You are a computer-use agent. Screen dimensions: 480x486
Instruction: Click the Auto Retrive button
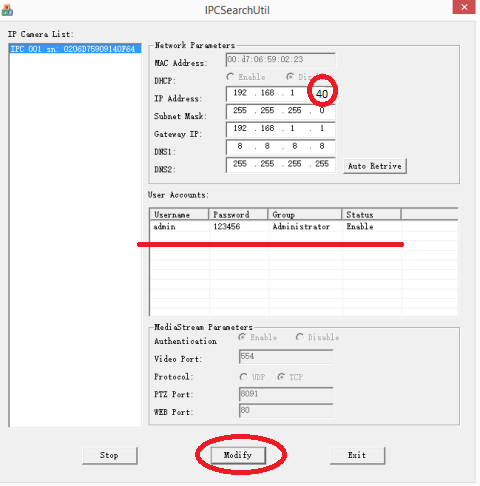point(375,166)
